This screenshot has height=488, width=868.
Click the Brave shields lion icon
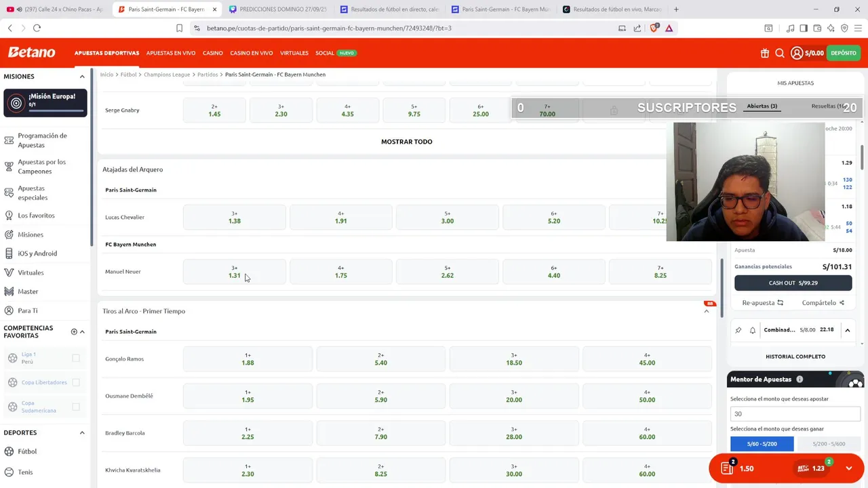tap(654, 28)
